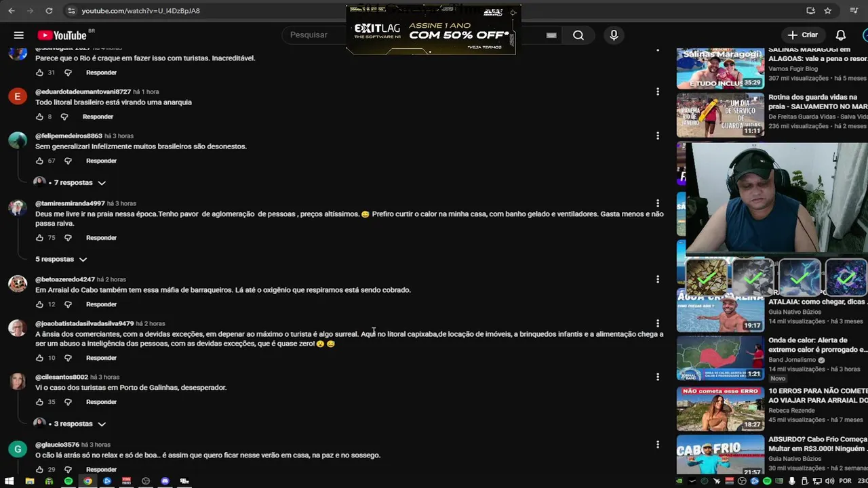
Task: Open the three-dot menu for @betoazeredo4247's comment
Action: (657, 279)
